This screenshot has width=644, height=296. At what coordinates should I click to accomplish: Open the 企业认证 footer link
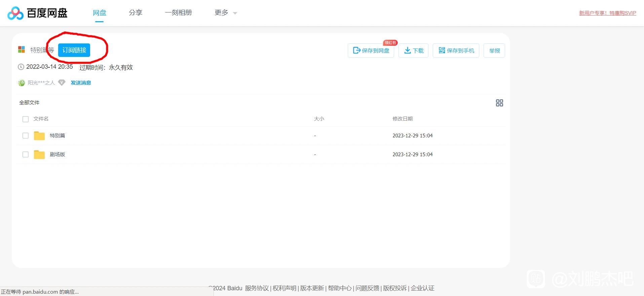pos(422,288)
